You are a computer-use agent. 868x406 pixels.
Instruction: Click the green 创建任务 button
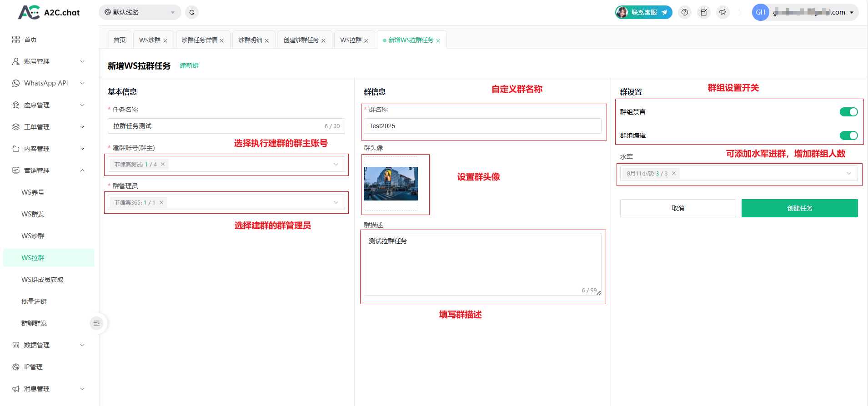point(799,208)
